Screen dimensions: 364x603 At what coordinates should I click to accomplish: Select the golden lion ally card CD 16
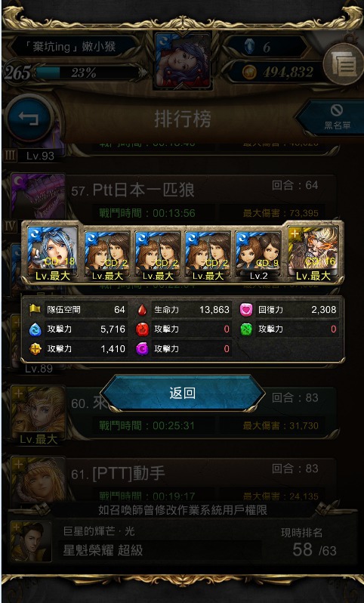coord(313,254)
